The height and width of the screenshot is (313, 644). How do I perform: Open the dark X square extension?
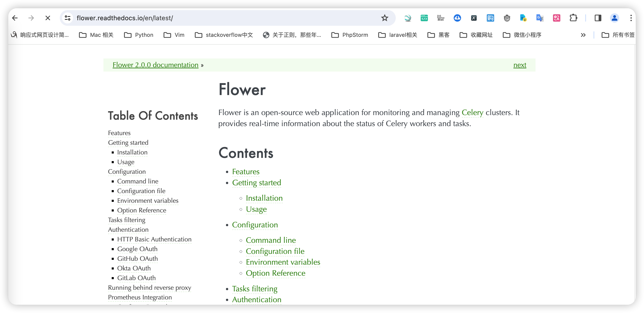click(x=474, y=18)
